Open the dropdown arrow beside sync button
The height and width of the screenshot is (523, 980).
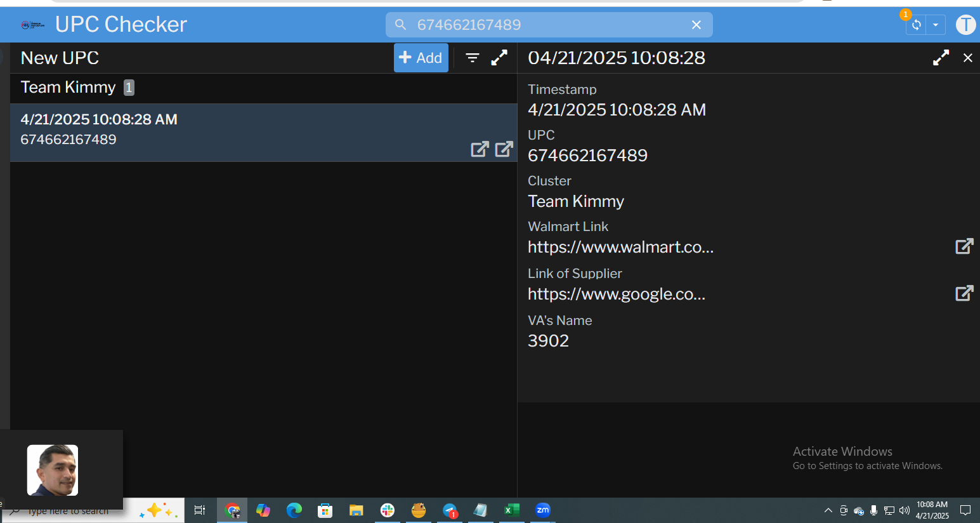click(936, 25)
